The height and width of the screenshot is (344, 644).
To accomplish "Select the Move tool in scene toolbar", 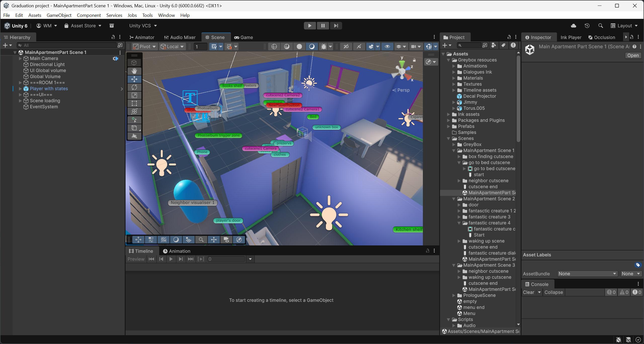I will coord(134,79).
